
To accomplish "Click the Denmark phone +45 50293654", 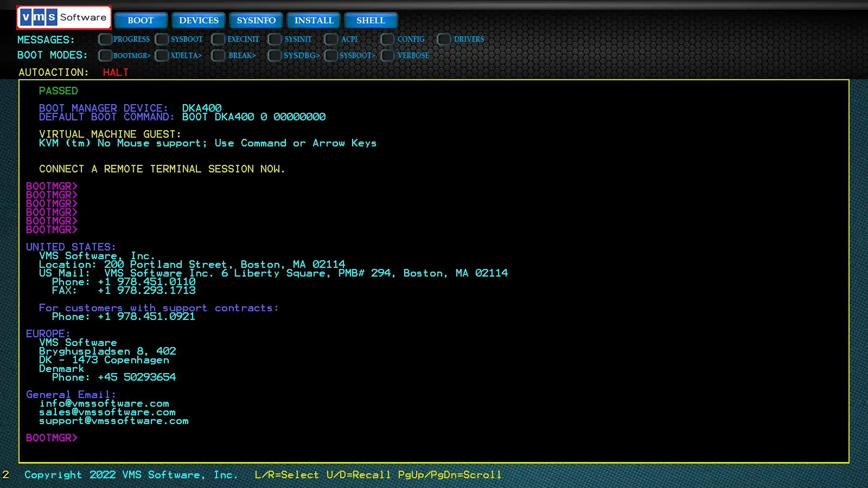I will coord(137,377).
